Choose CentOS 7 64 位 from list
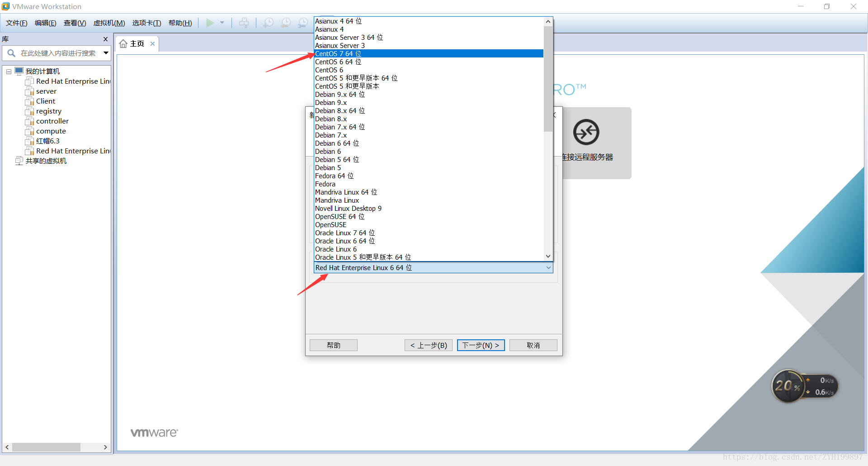 coord(429,54)
